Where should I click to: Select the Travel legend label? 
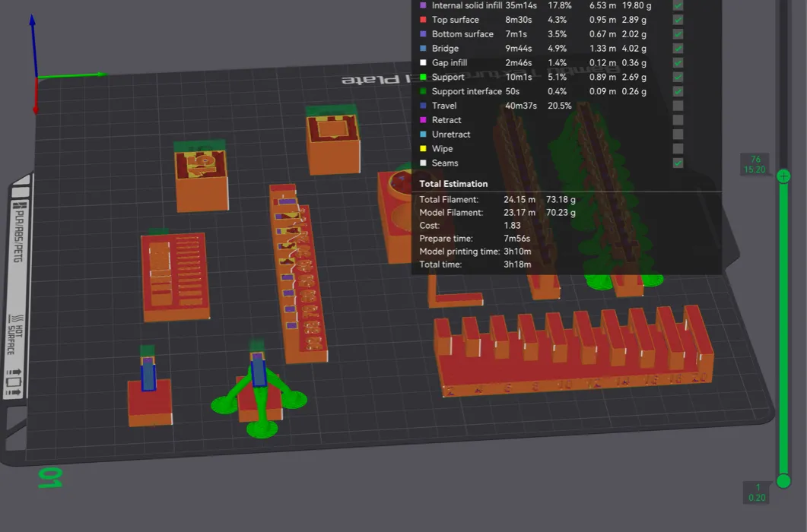click(x=444, y=106)
